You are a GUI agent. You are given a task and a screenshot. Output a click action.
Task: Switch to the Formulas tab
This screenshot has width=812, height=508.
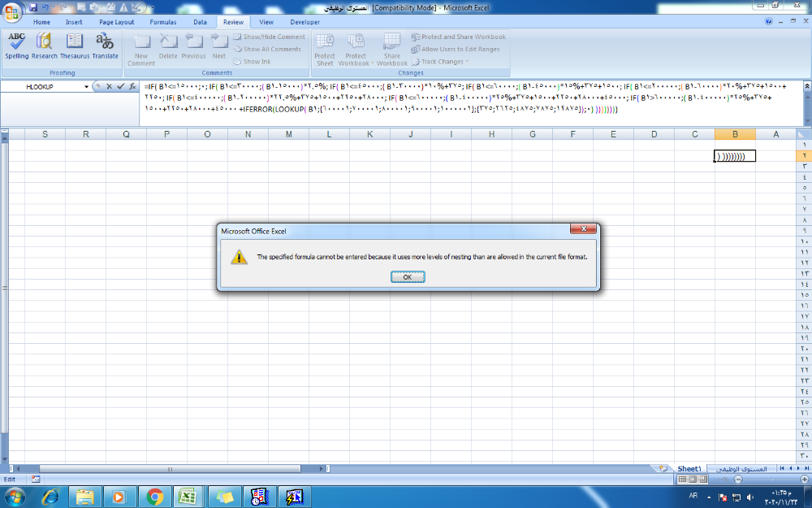pyautogui.click(x=163, y=22)
